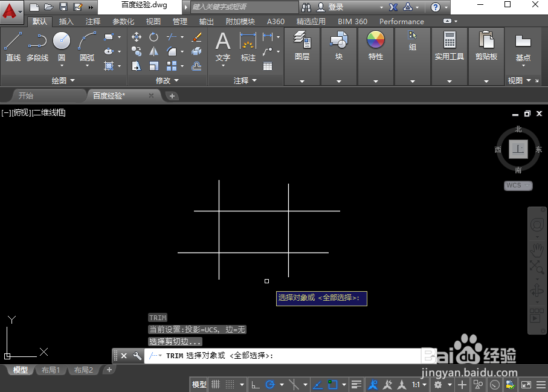Activate the Move tool
548x392 pixels.
(x=137, y=37)
